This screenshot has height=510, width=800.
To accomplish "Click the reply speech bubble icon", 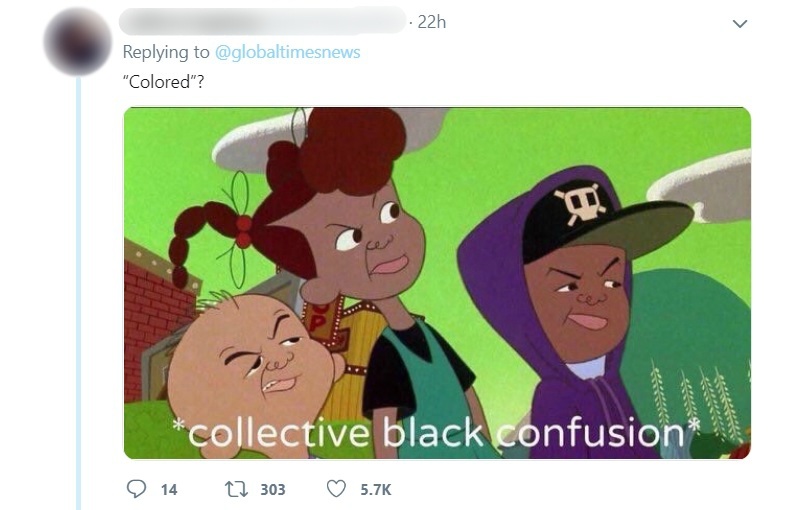I will [136, 489].
